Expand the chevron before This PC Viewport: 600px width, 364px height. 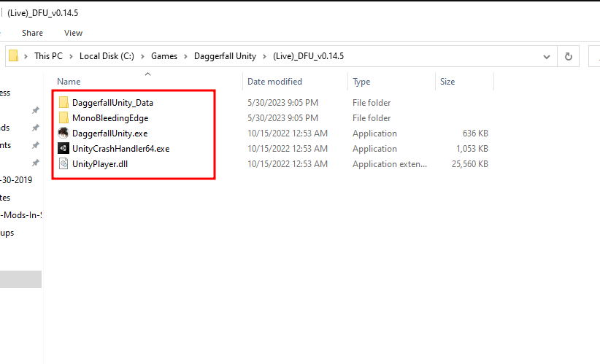(x=26, y=56)
